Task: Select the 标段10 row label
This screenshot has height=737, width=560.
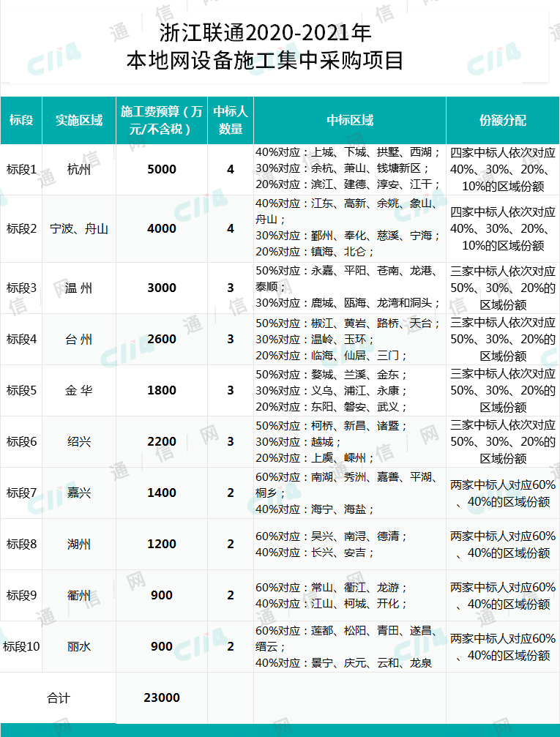Action: tap(21, 646)
